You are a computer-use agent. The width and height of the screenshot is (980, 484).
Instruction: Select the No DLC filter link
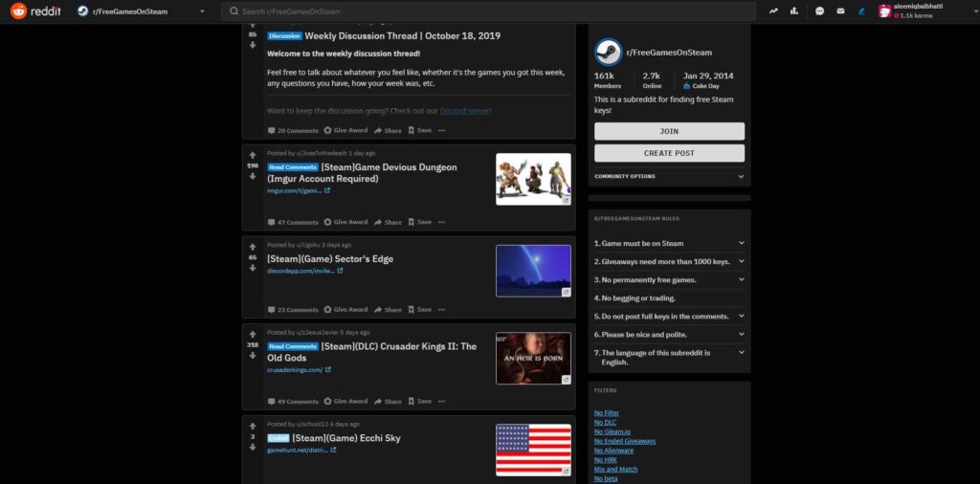pyautogui.click(x=605, y=422)
